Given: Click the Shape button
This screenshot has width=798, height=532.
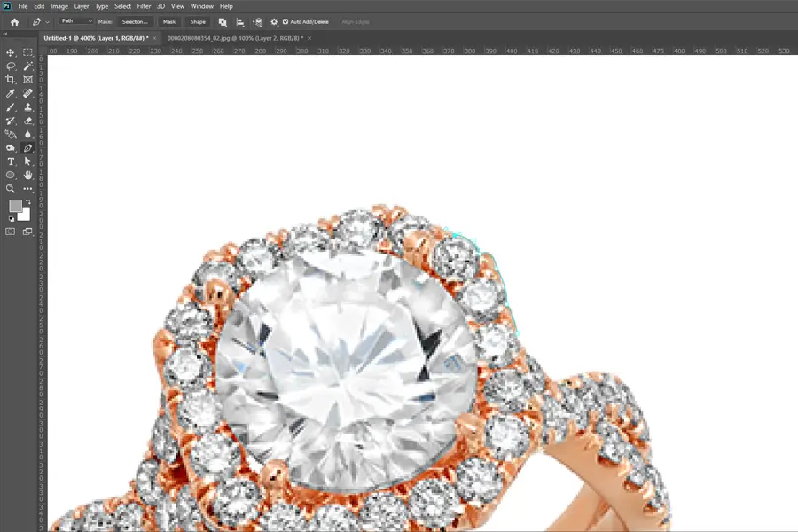Looking at the screenshot, I should point(198,22).
